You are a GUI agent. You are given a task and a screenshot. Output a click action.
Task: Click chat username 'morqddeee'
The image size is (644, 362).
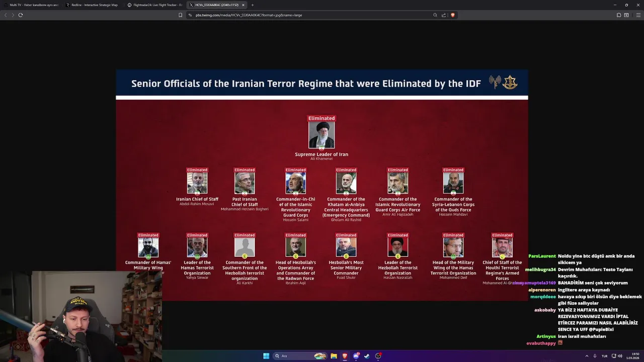[x=543, y=297]
